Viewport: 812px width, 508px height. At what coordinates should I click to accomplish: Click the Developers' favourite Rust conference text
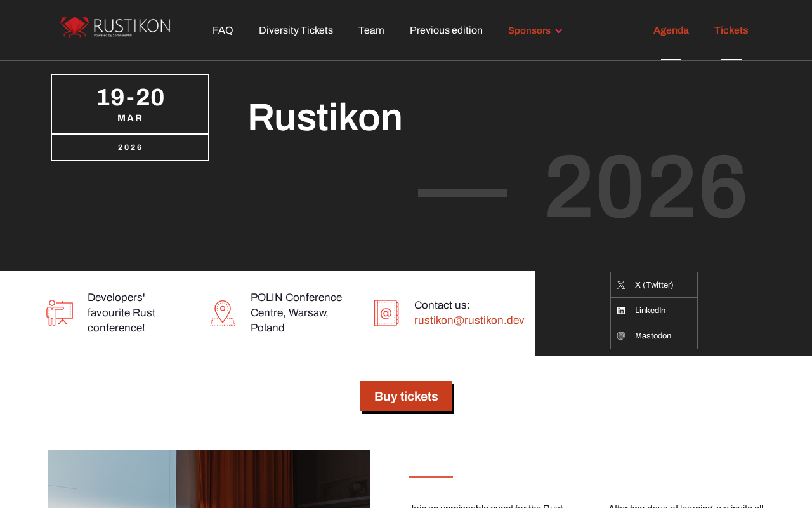pos(122,313)
